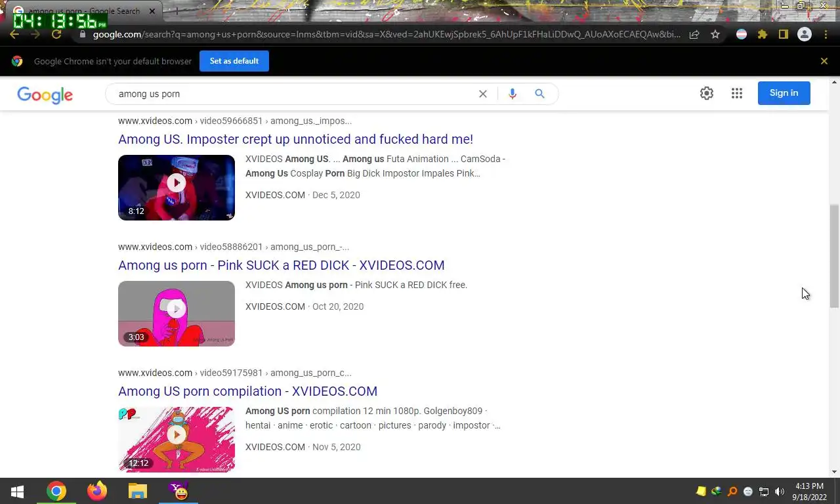The image size is (840, 504).
Task: Switch to Chrome in the taskbar
Action: tap(56, 491)
